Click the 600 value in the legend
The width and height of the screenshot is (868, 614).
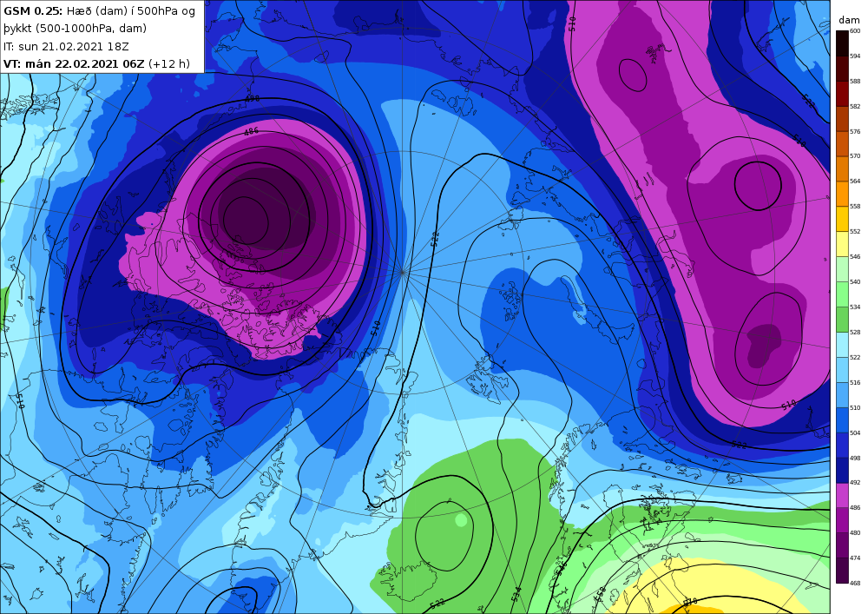tap(855, 31)
